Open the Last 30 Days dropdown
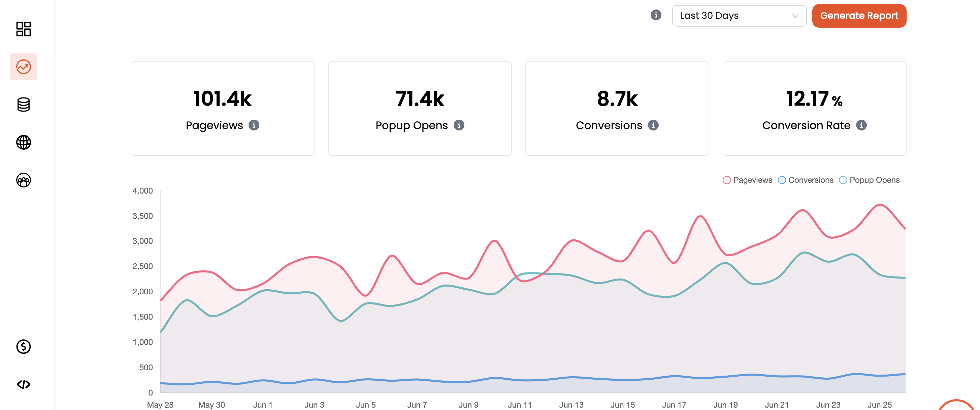Viewport: 980px width, 410px height. click(739, 16)
